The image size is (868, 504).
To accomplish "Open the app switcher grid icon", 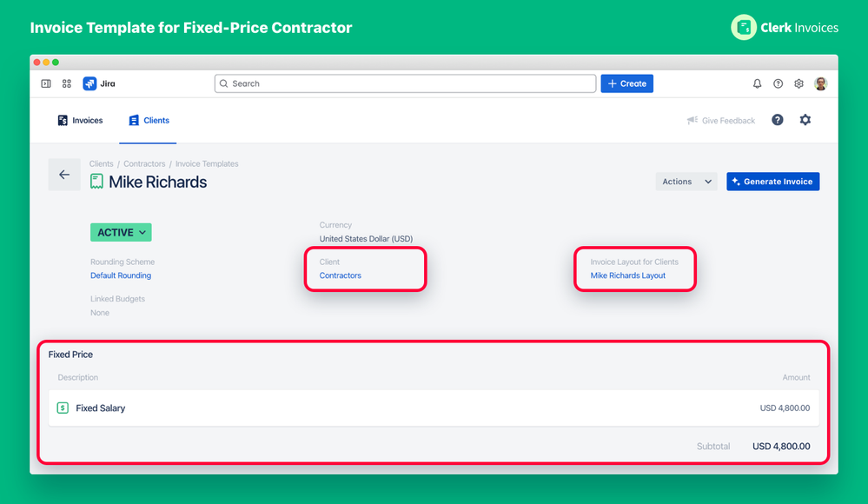I will [67, 83].
